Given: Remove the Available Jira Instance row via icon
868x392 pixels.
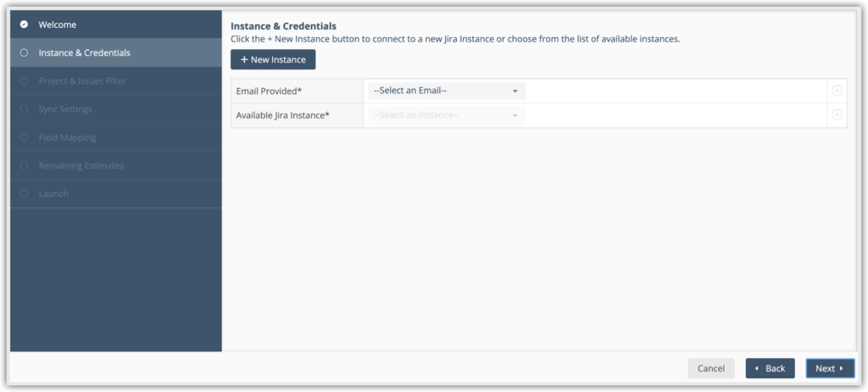Looking at the screenshot, I should coord(837,115).
